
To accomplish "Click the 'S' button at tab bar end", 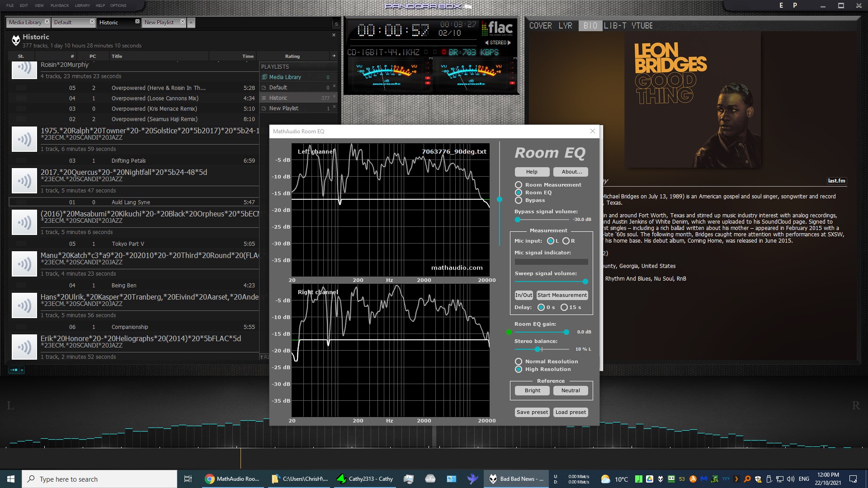I will (x=336, y=24).
